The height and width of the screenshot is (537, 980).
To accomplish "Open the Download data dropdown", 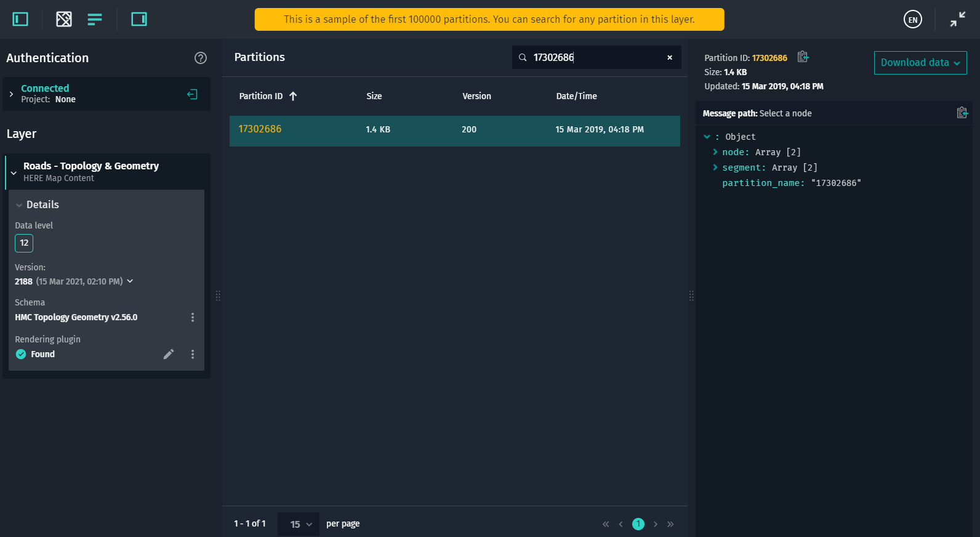I will 920,63.
